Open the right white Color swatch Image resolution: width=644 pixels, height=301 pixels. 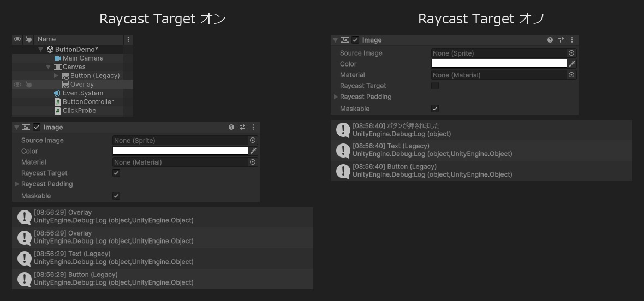click(x=499, y=63)
